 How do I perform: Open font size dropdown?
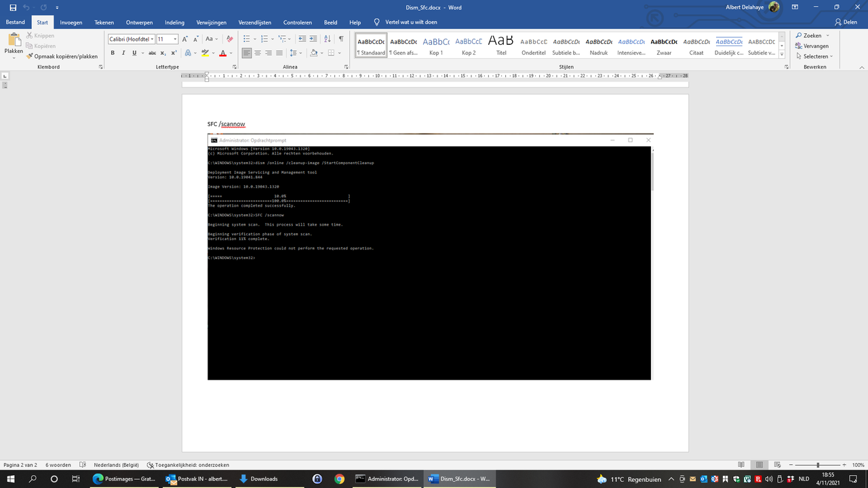tap(175, 39)
